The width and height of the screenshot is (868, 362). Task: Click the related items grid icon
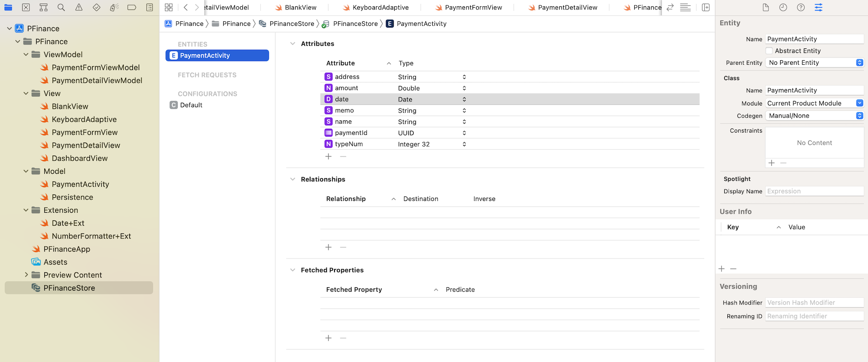[169, 7]
